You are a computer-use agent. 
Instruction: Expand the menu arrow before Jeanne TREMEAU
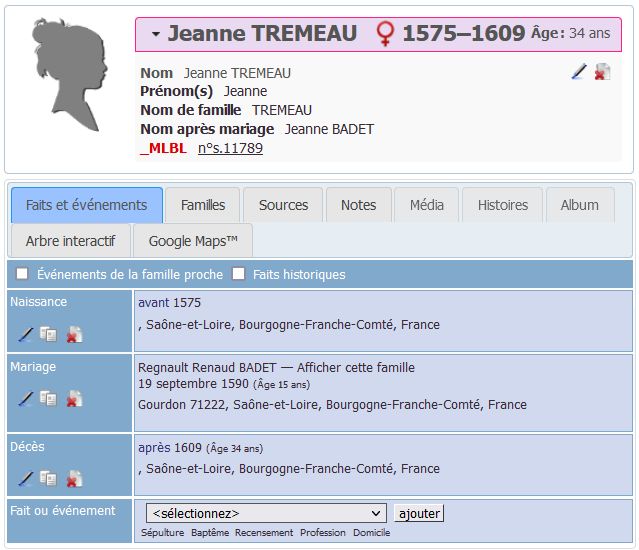pos(156,35)
